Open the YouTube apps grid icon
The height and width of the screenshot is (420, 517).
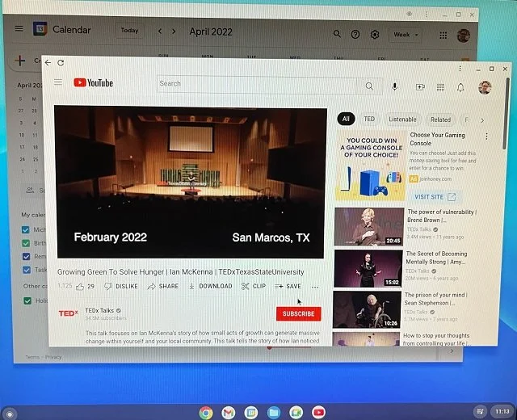point(440,87)
